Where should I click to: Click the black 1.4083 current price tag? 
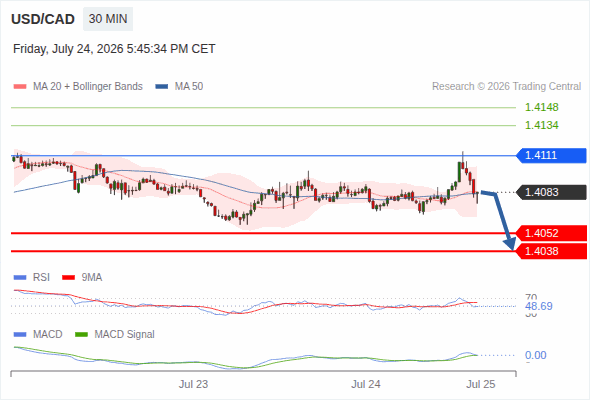coord(551,192)
